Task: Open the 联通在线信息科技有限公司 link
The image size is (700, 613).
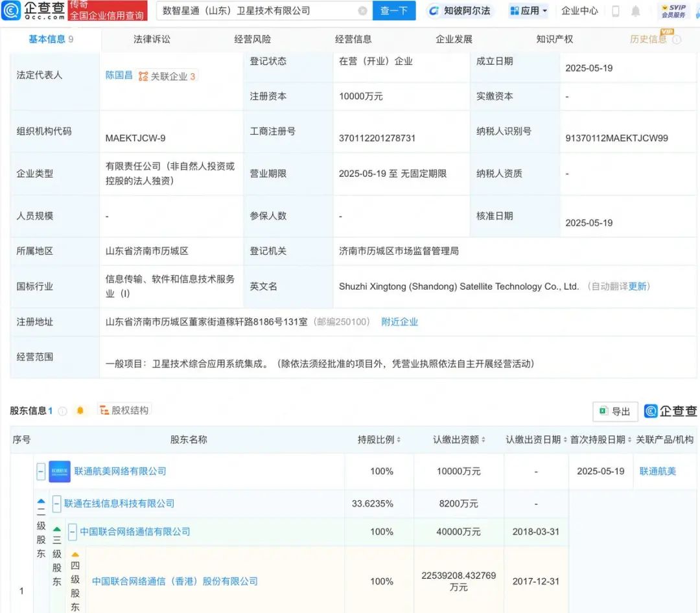Action: [x=119, y=503]
